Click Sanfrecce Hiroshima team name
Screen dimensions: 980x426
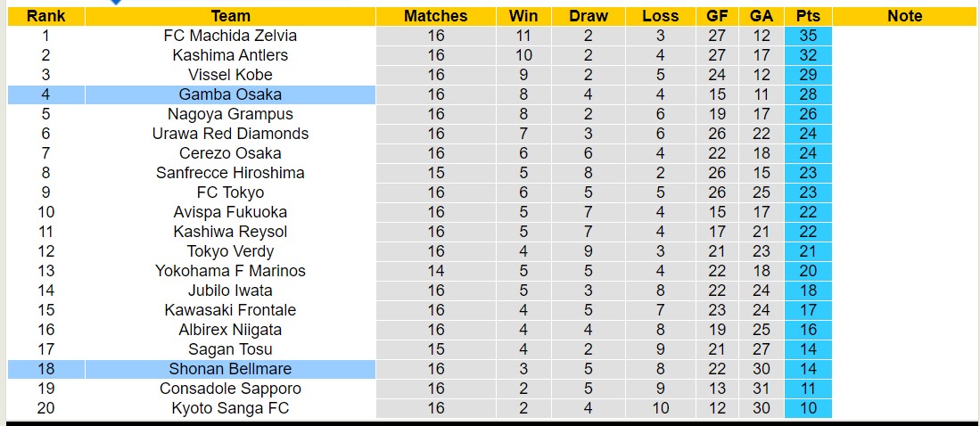(x=230, y=173)
